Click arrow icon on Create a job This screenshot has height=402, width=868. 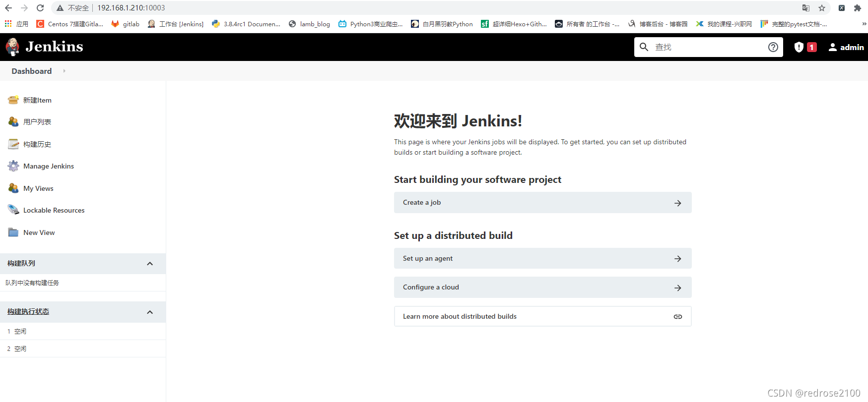click(x=677, y=203)
